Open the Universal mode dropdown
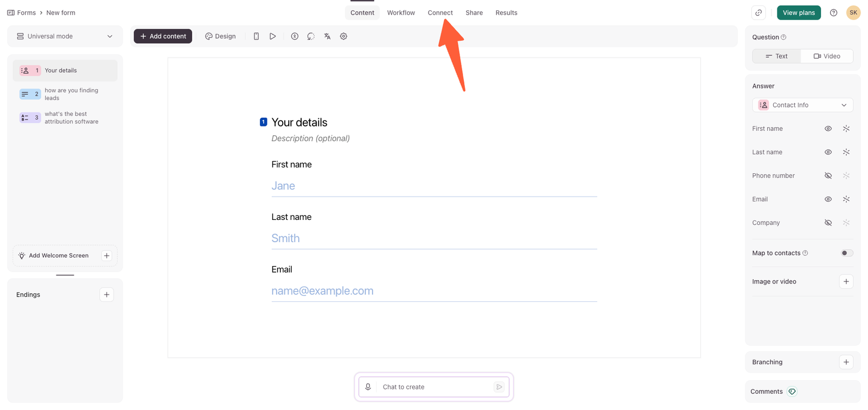The height and width of the screenshot is (410, 868). click(65, 36)
